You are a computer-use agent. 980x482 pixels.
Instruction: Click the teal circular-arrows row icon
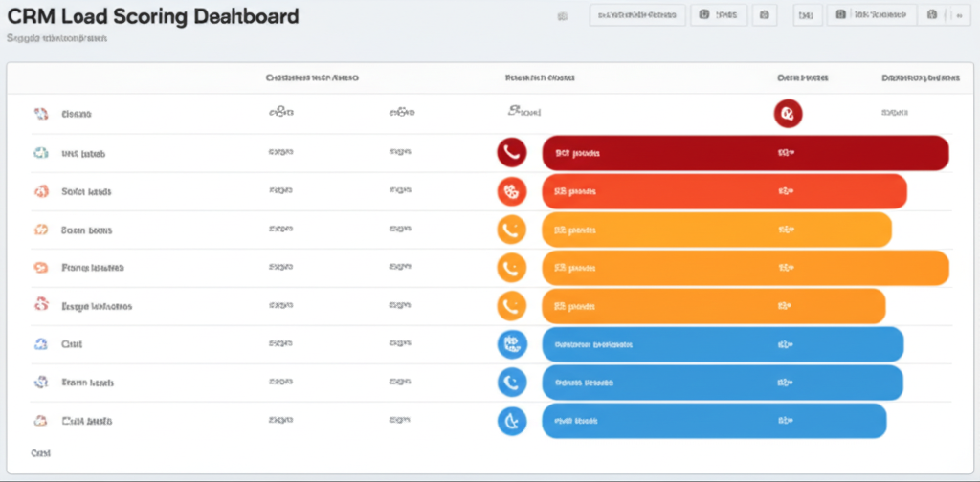coord(40,152)
